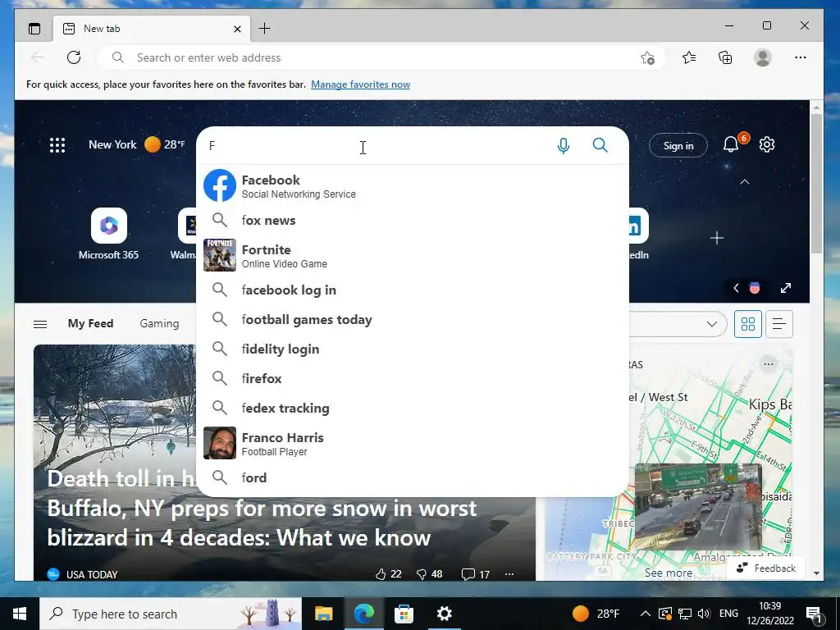Image resolution: width=840 pixels, height=630 pixels.
Task: Select Facebook suggestion
Action: (x=413, y=186)
